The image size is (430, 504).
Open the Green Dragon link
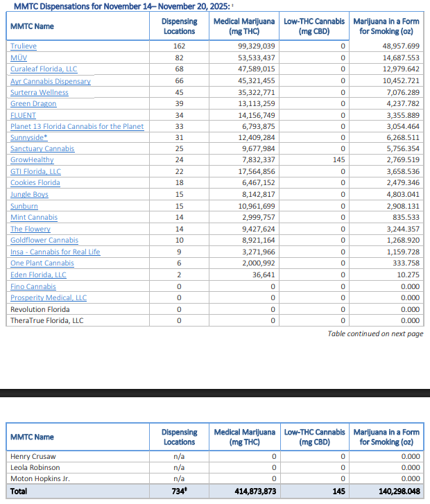tap(33, 104)
